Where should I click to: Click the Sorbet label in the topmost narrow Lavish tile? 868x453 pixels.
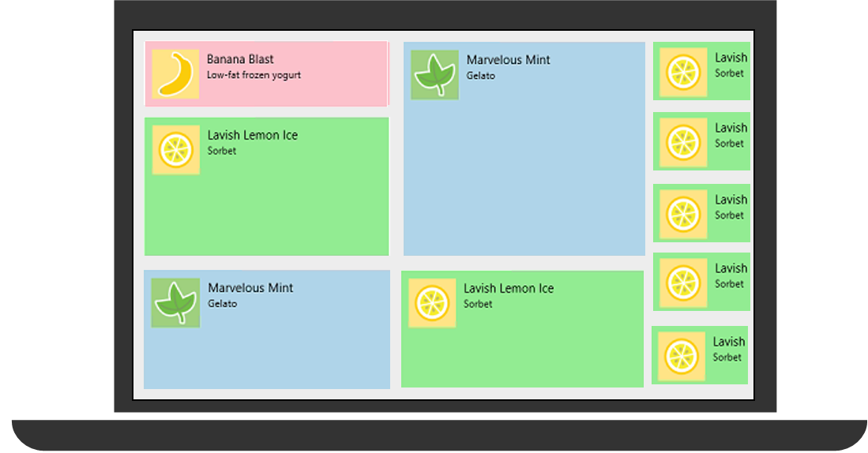click(x=729, y=73)
